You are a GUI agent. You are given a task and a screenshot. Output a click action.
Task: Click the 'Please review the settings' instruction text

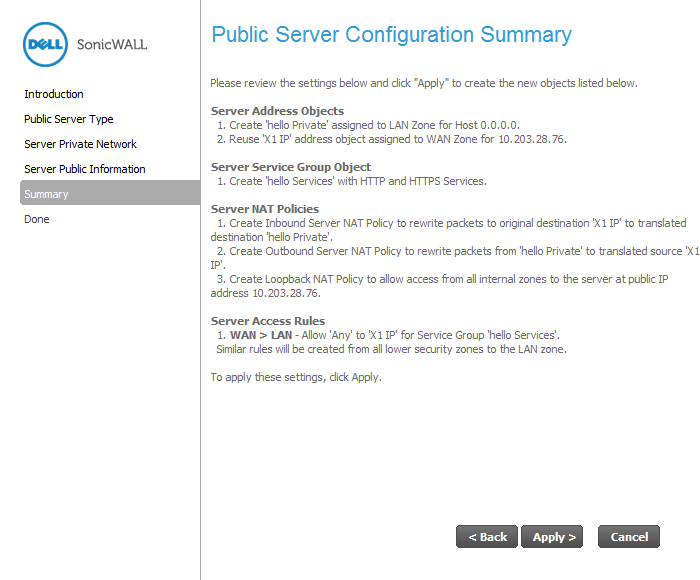[424, 83]
